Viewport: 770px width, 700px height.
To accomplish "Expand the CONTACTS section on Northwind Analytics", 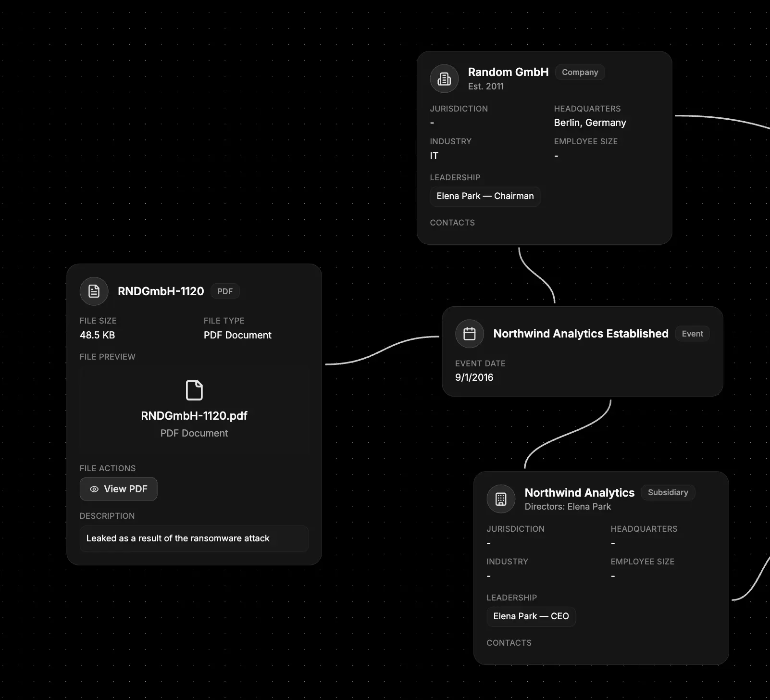I will tap(509, 642).
